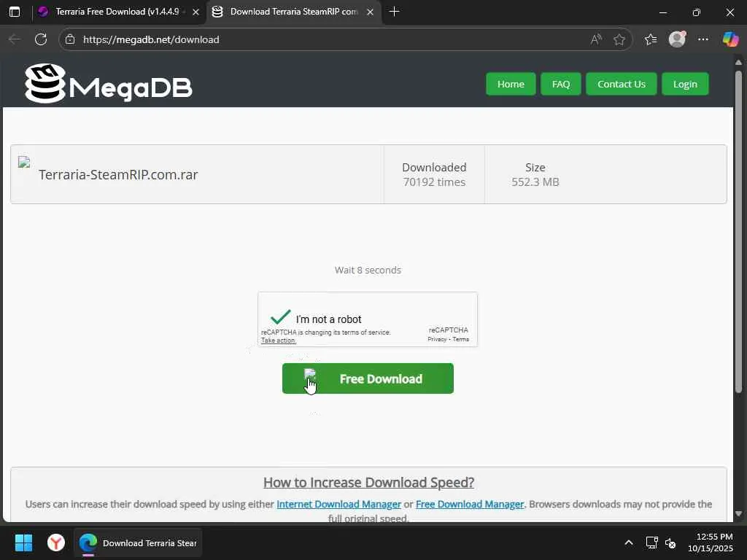Open the tab actions menu icon

click(15, 12)
